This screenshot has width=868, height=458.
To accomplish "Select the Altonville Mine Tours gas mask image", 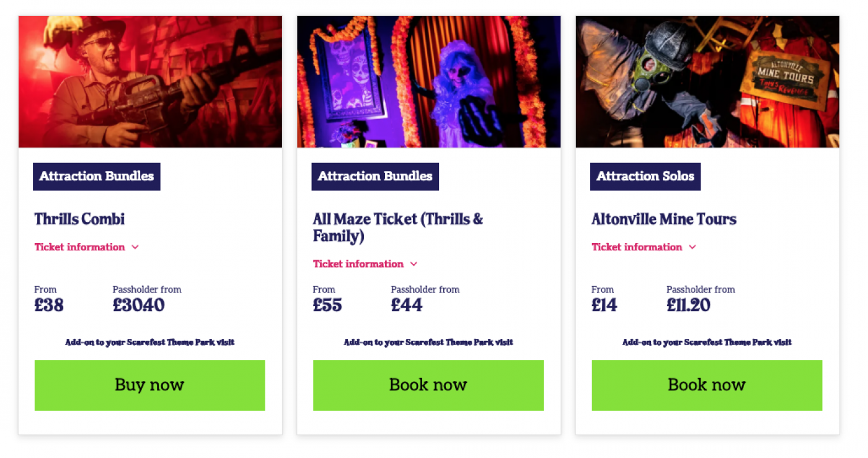I will point(707,82).
